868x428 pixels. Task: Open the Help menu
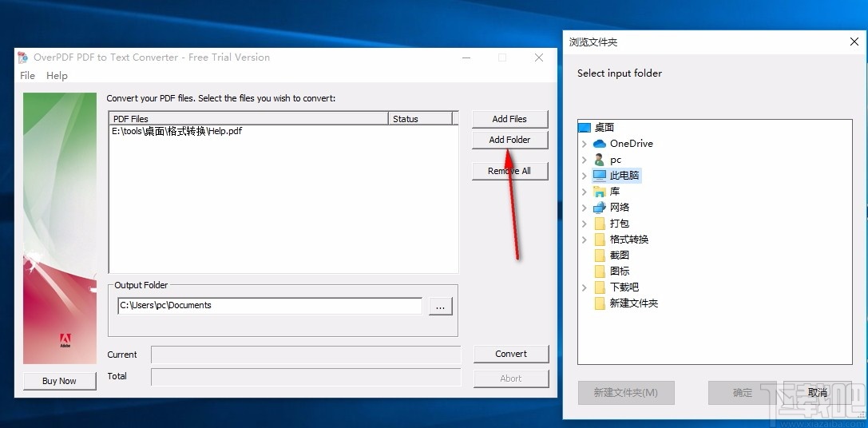[x=57, y=76]
